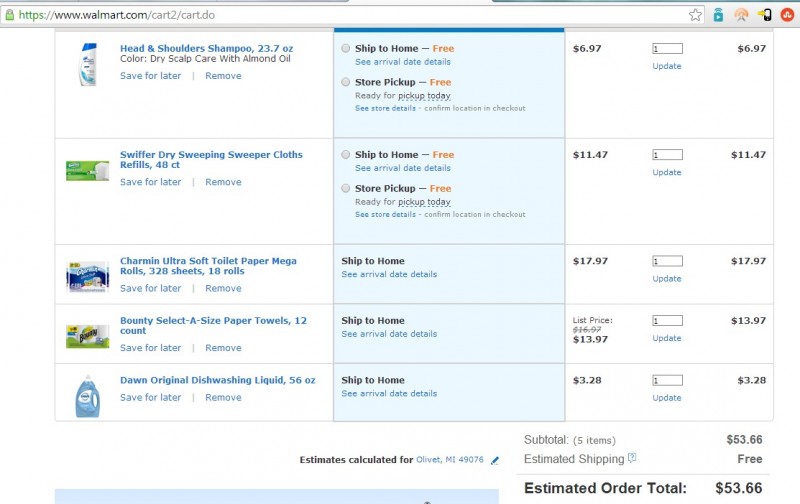
Task: Open Charmin Ultra Soft Toilet Paper link
Action: pos(208,266)
